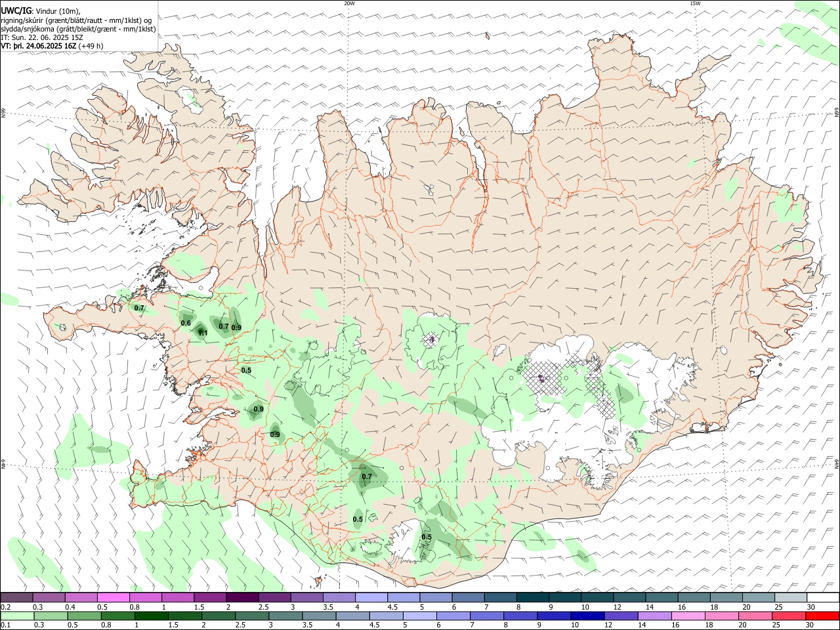This screenshot has width=840, height=630.
Task: Pick lower legend swatch between 3 and 3.5
Action: tap(285, 616)
